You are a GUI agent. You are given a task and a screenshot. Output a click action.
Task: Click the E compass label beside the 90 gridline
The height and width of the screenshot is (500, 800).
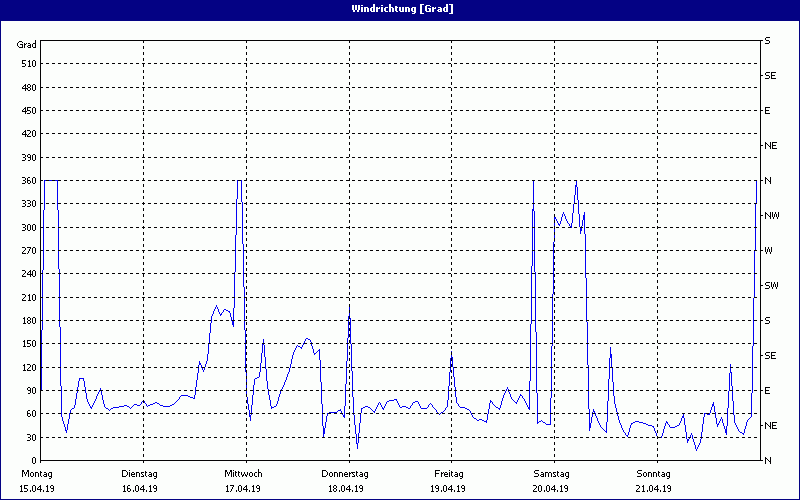(x=767, y=390)
